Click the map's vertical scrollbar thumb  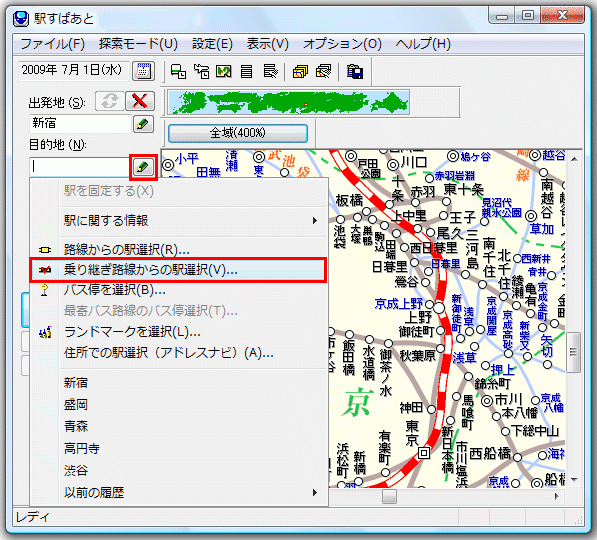pyautogui.click(x=573, y=352)
